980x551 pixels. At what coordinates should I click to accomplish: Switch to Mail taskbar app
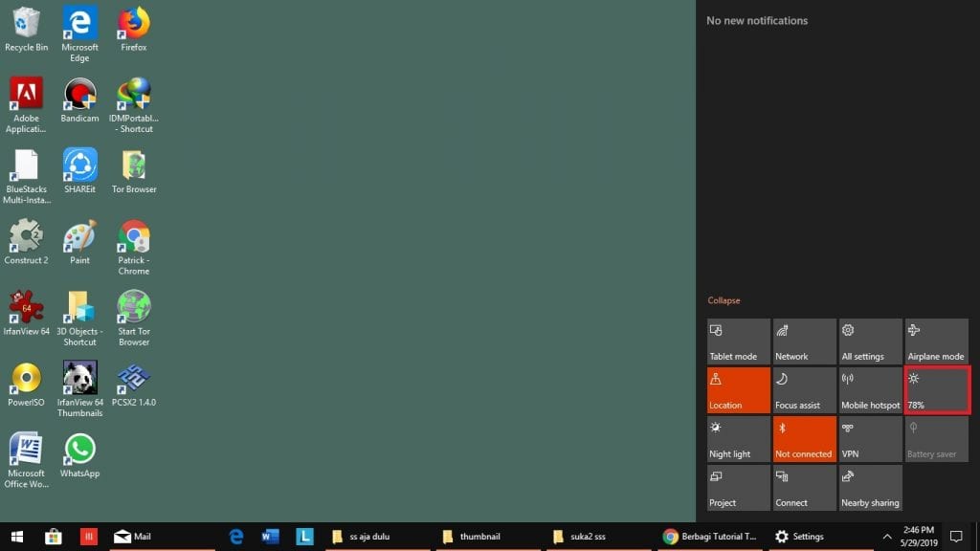coord(162,537)
